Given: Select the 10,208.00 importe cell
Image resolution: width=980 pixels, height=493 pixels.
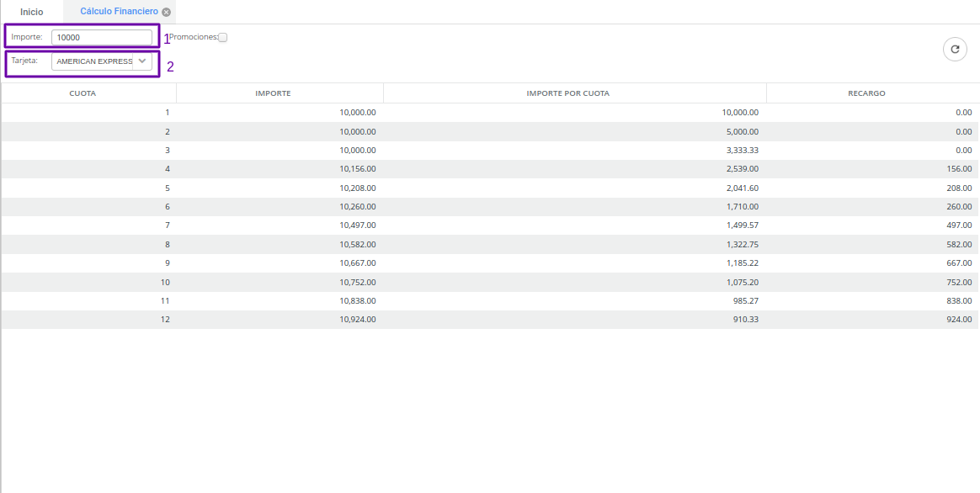Looking at the screenshot, I should [280, 188].
